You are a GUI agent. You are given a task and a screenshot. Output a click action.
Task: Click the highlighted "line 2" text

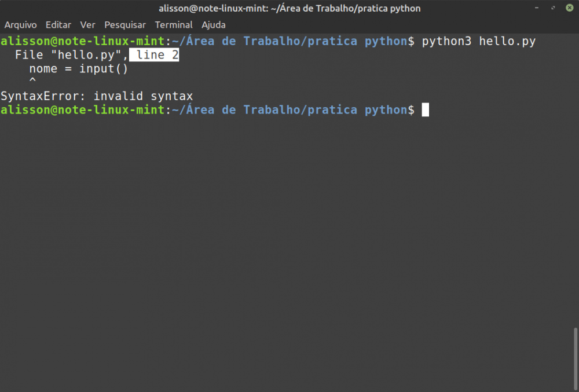click(154, 55)
